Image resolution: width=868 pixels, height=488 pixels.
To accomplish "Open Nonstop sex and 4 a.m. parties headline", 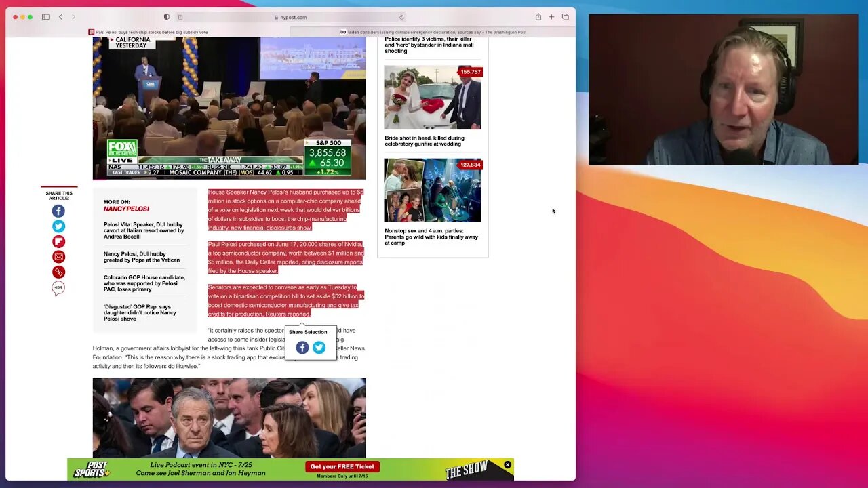I will click(431, 237).
